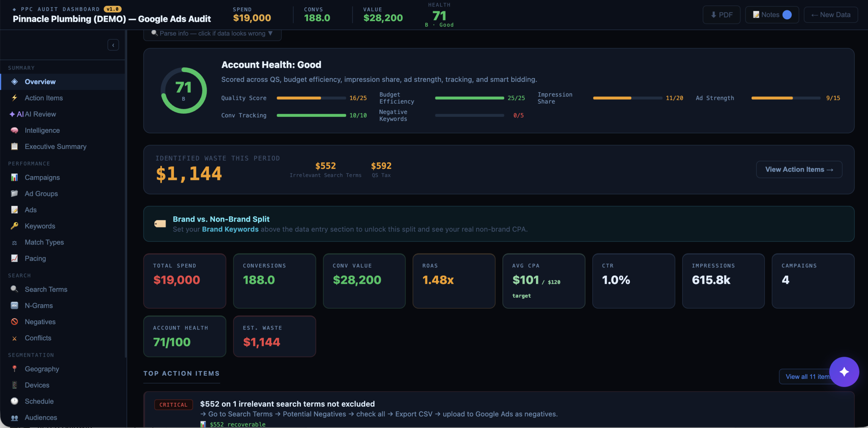This screenshot has width=868, height=428.
Task: Click the New Data button
Action: tap(830, 15)
